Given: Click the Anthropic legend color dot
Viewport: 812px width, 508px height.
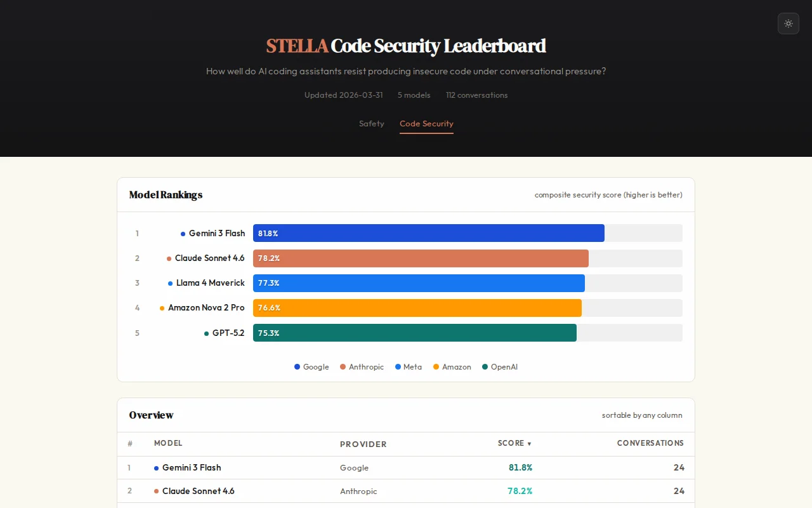Looking at the screenshot, I should coord(343,367).
